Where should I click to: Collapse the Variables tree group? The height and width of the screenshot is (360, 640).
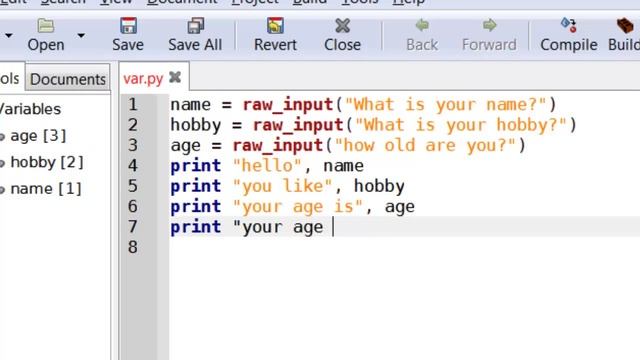31,109
